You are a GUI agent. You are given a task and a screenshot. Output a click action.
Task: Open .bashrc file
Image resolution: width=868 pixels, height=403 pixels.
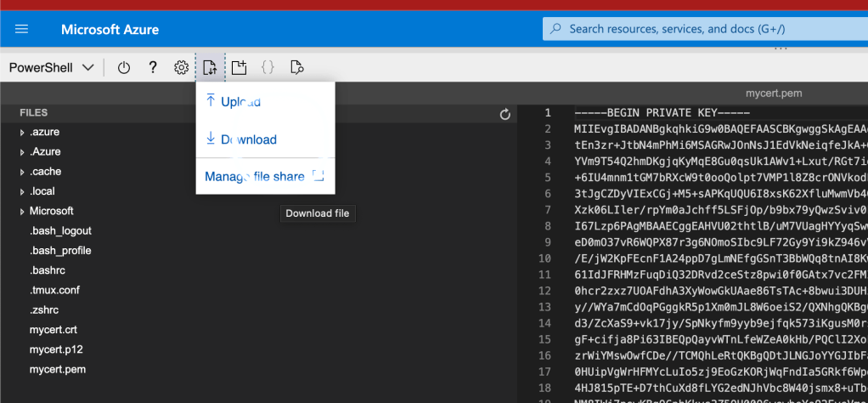[x=48, y=270]
